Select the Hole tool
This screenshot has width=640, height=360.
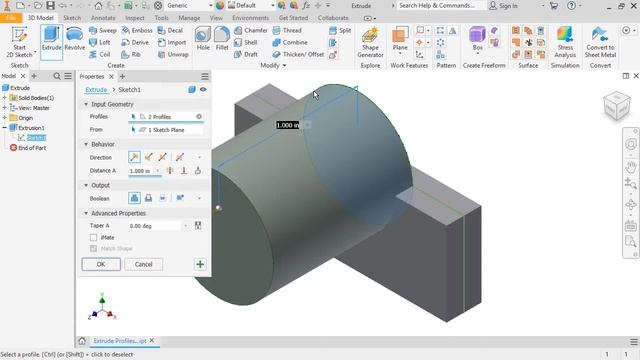[x=203, y=39]
